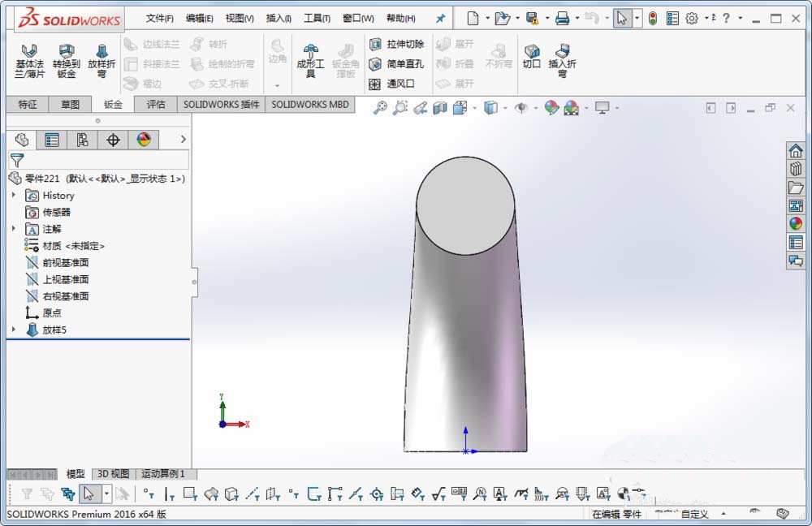Click the Section View icon

[x=439, y=108]
